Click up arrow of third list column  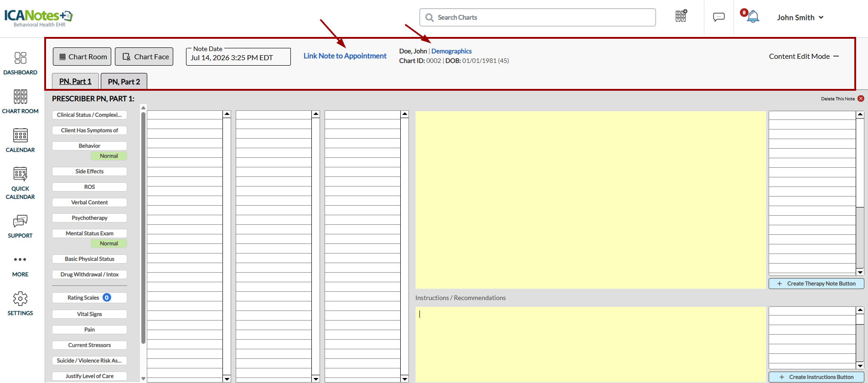(404, 114)
